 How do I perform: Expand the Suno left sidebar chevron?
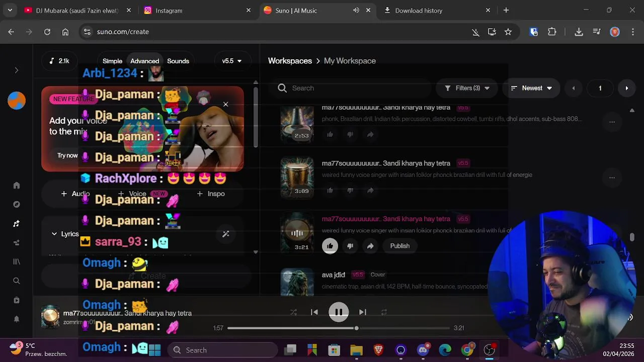point(16,70)
